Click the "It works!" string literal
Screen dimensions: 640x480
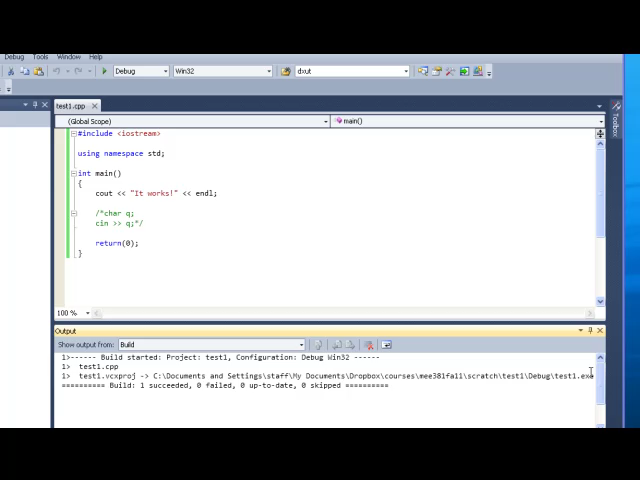(154, 193)
